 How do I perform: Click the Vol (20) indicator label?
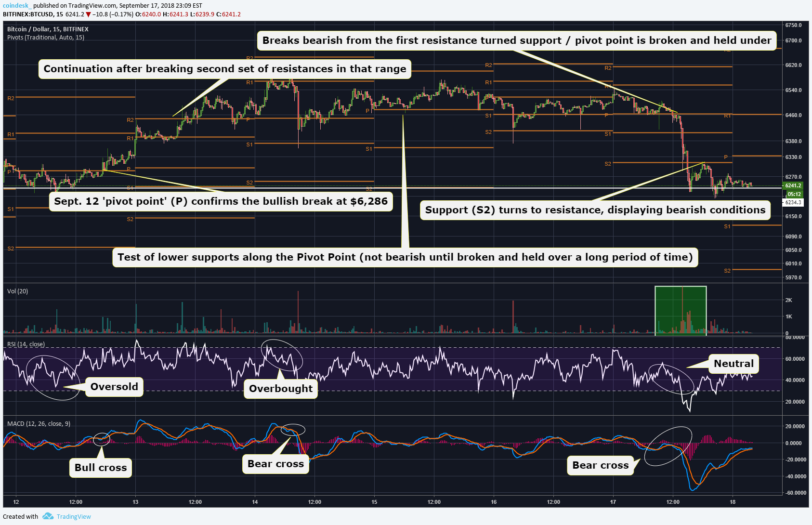click(17, 291)
